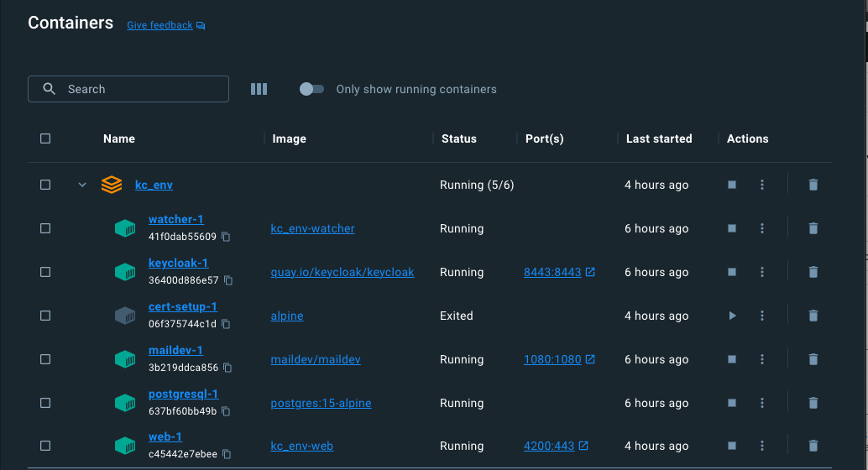
Task: Open port 8443:8443 in browser
Action: (559, 273)
